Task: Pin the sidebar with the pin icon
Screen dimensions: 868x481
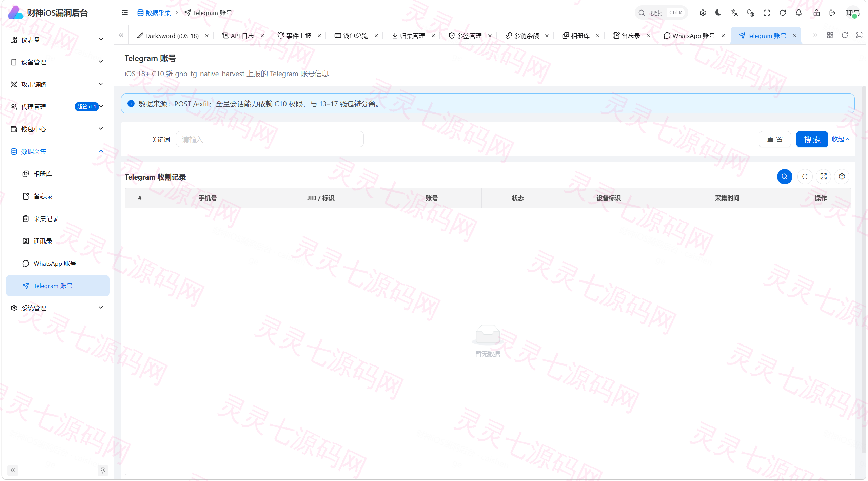Action: tap(102, 470)
